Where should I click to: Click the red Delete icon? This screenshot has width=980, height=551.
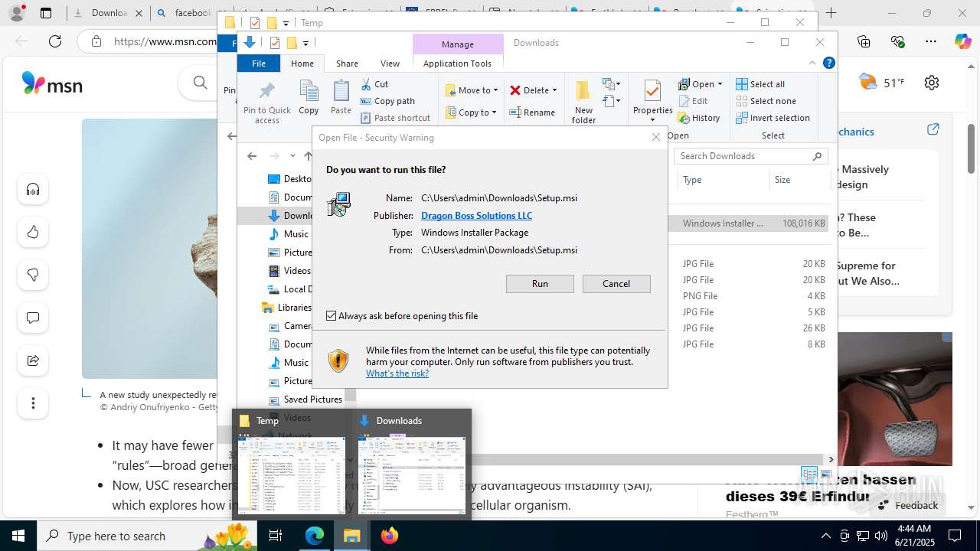click(515, 90)
